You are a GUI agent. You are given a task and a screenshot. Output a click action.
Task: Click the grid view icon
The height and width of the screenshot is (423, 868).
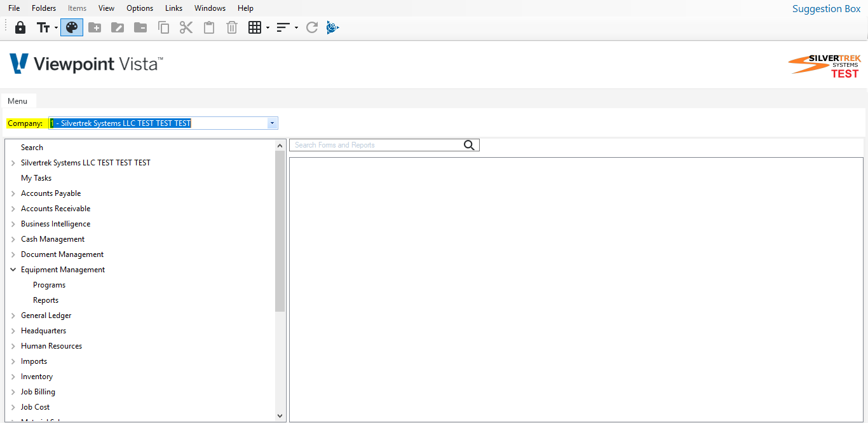pyautogui.click(x=255, y=27)
